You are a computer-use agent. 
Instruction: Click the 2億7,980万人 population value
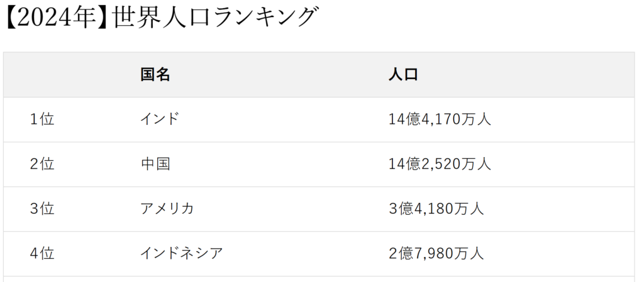(436, 254)
